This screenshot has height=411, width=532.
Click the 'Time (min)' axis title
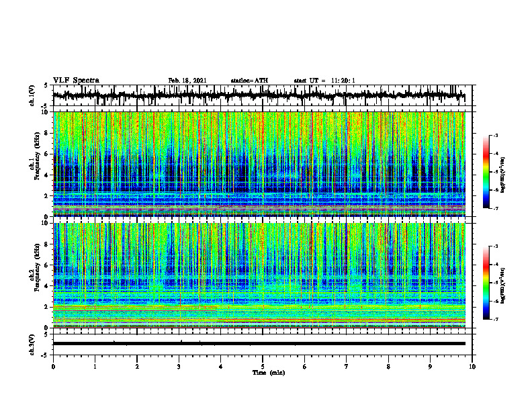(269, 373)
